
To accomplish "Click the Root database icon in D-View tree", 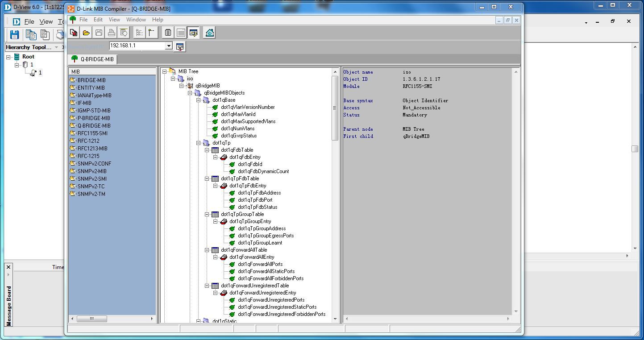I will pyautogui.click(x=17, y=57).
